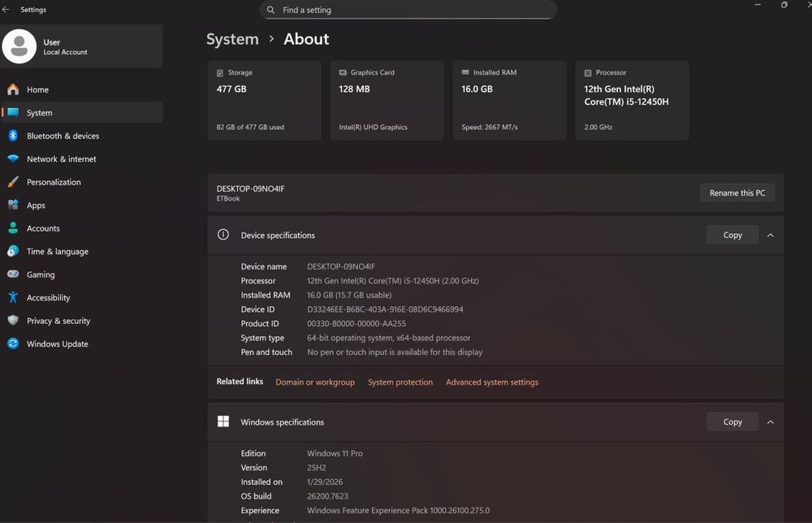Viewport: 812px width, 523px height.
Task: Click the Home house icon in sidebar
Action: (13, 89)
